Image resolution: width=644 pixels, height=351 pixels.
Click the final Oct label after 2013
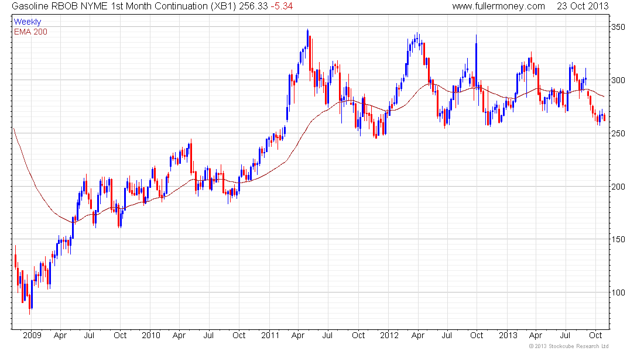(x=595, y=335)
